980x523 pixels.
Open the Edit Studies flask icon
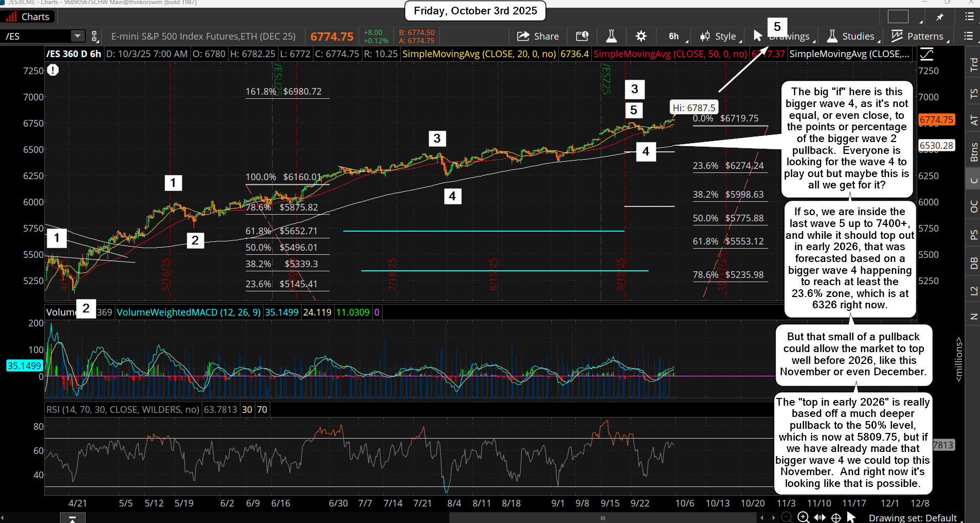pyautogui.click(x=611, y=36)
